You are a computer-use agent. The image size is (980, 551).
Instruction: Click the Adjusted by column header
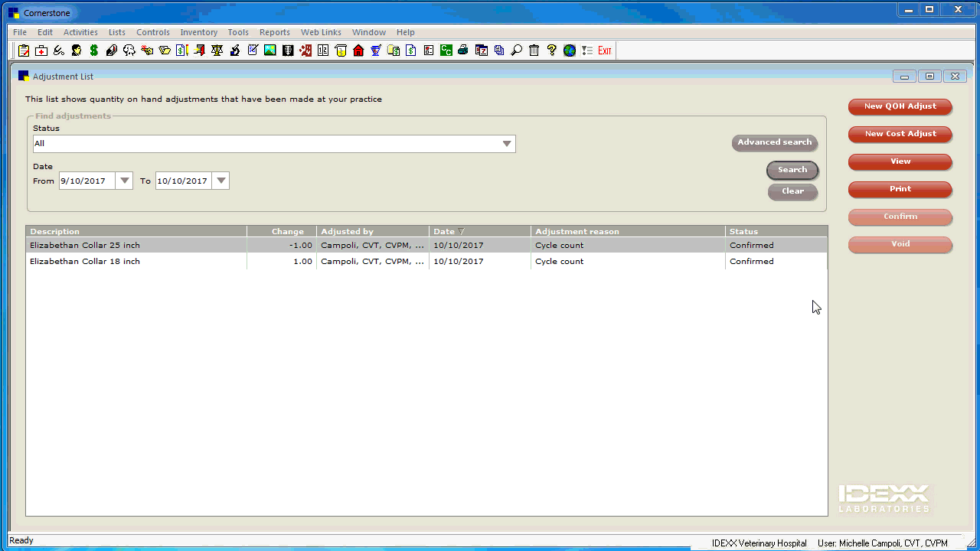point(373,231)
